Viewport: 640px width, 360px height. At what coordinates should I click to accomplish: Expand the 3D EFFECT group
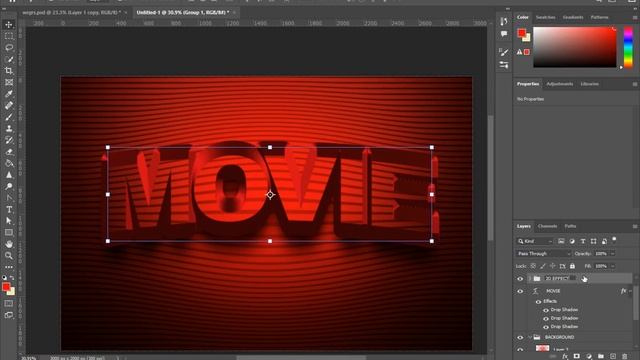530,278
